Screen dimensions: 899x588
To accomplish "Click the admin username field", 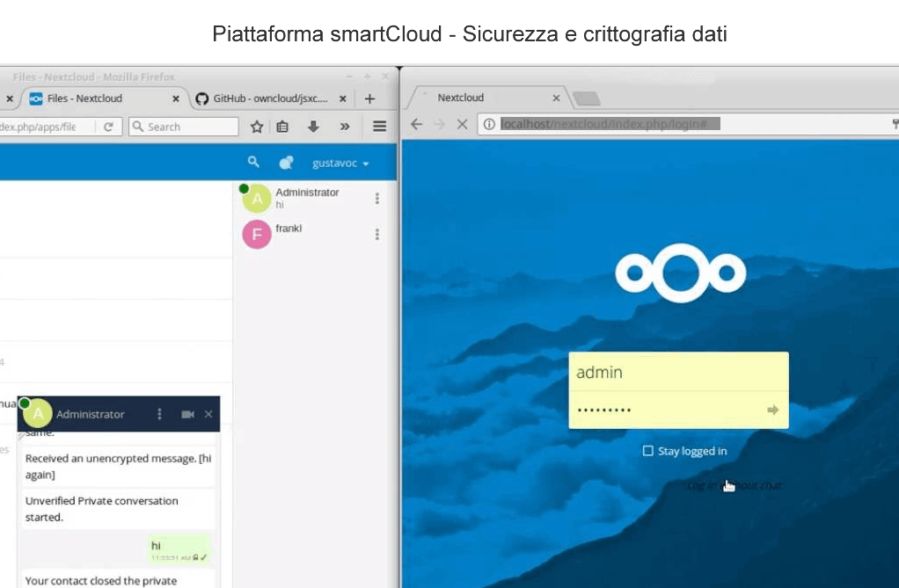I will [679, 372].
